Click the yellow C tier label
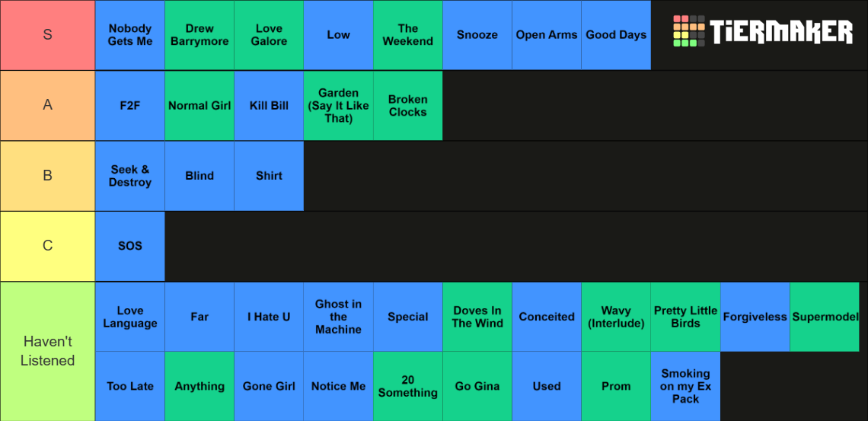This screenshot has width=868, height=421. (48, 246)
